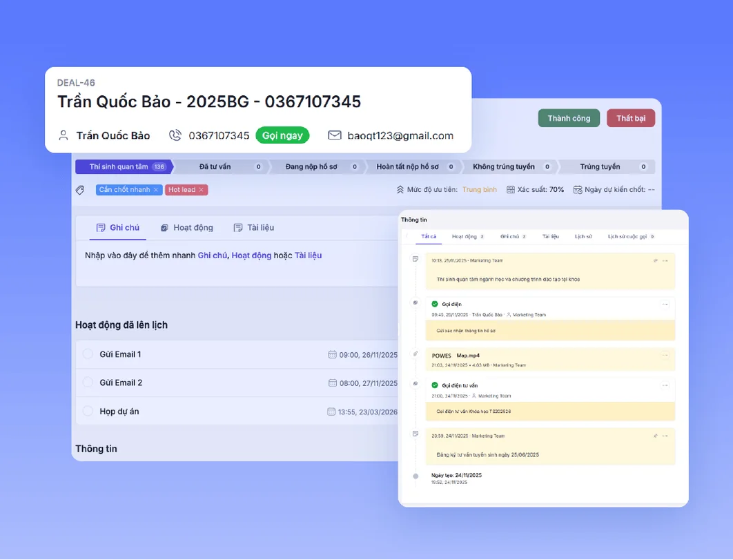Select the 'Đã tư vấn' pipeline stage
The height and width of the screenshot is (560, 733).
pos(221,166)
